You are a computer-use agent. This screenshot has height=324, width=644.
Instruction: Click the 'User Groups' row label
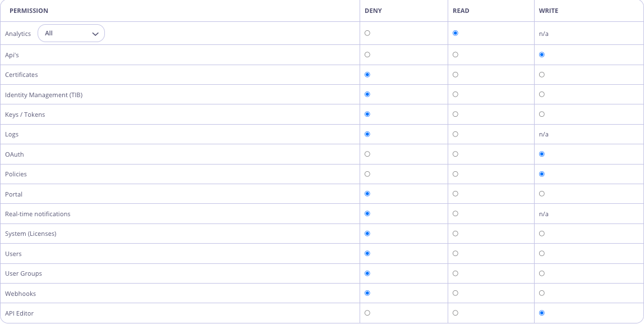(24, 273)
